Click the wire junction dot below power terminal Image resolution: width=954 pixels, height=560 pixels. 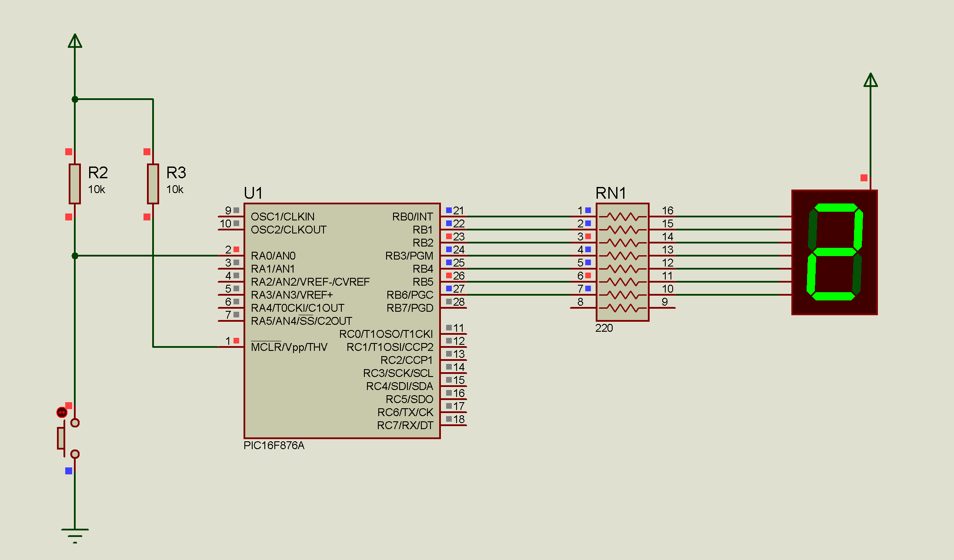[x=75, y=99]
